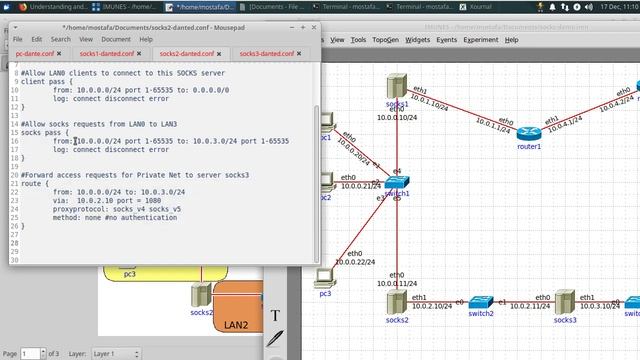Switch to the second Terminal taskbar entry

pos(420,7)
